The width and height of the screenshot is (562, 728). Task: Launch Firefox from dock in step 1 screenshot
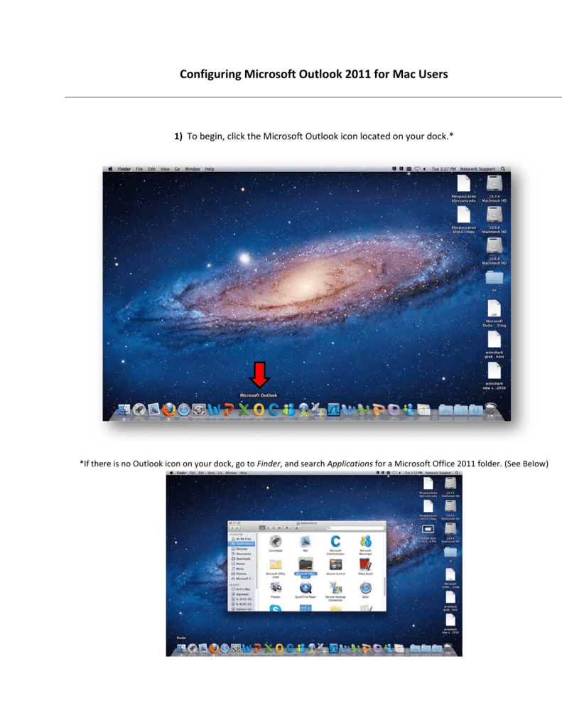[x=169, y=409]
